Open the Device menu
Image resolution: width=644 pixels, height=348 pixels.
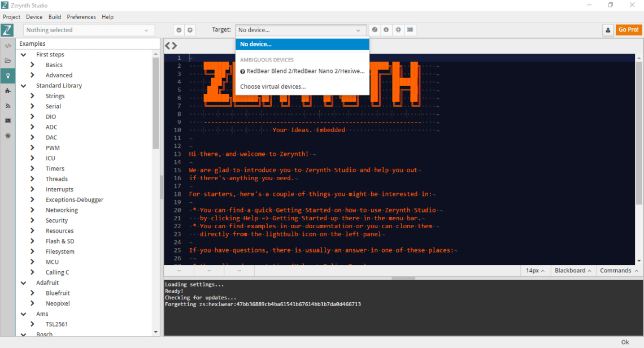pyautogui.click(x=34, y=17)
